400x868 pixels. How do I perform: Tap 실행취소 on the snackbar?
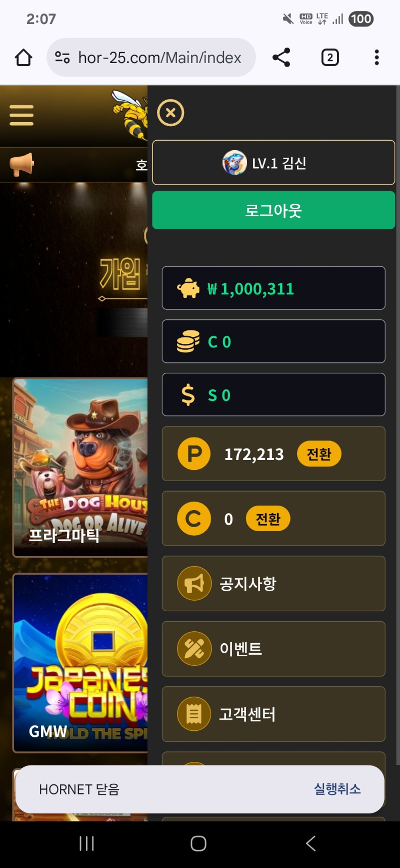(337, 789)
